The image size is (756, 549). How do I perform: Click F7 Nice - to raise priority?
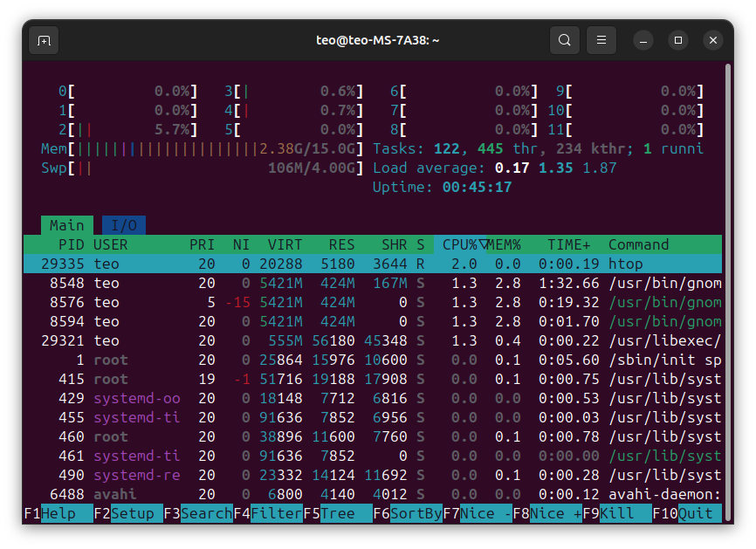pos(478,513)
